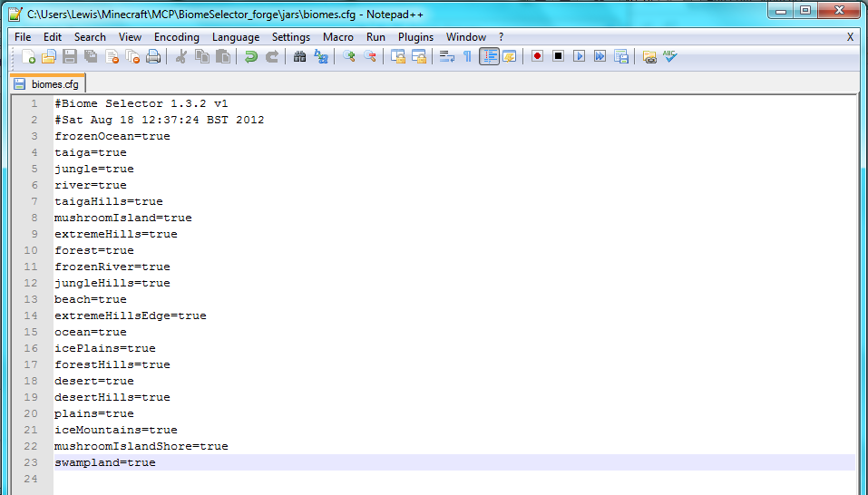The width and height of the screenshot is (868, 495).
Task: Click the user defined language icon
Action: (x=510, y=56)
